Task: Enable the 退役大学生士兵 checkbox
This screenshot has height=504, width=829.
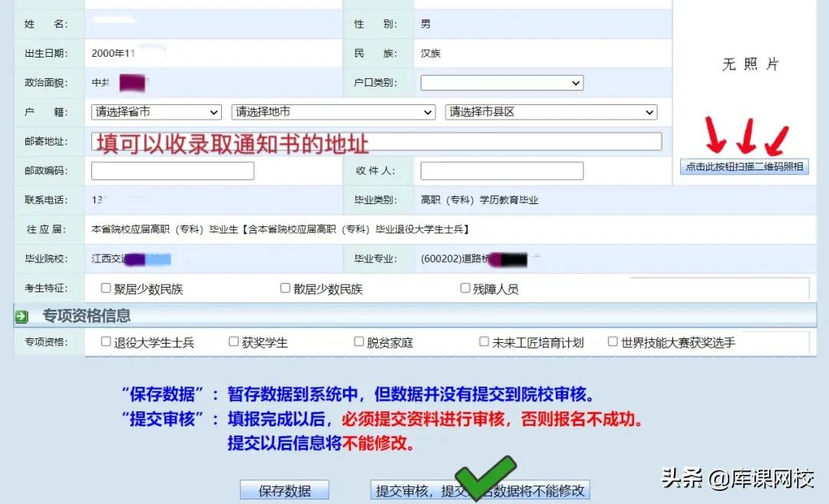Action: (x=106, y=342)
